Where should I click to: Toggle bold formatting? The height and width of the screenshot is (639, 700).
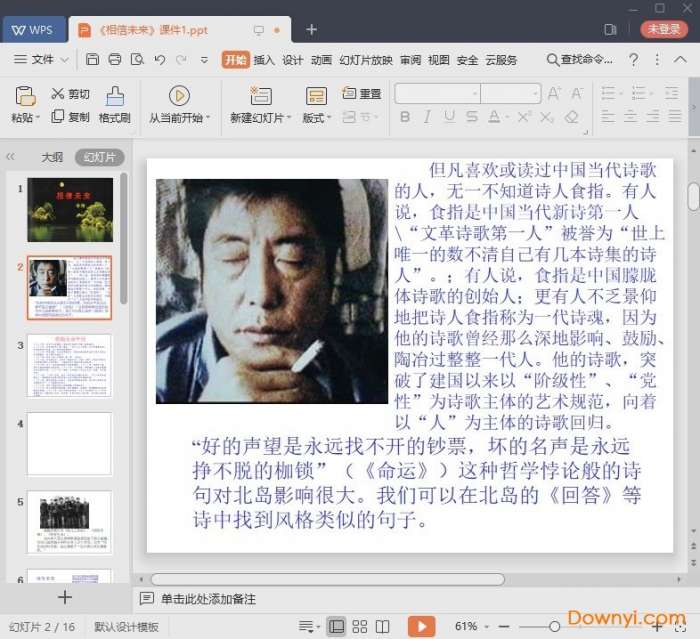[405, 117]
